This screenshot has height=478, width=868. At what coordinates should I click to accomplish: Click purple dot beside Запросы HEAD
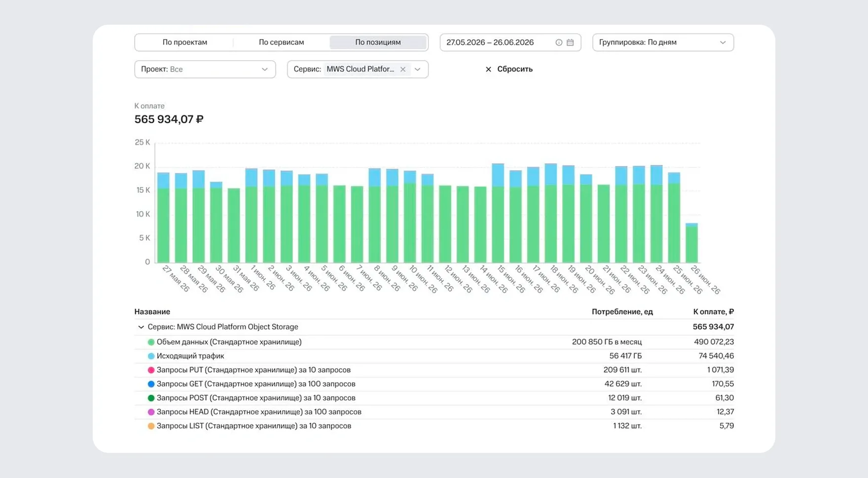coord(151,412)
